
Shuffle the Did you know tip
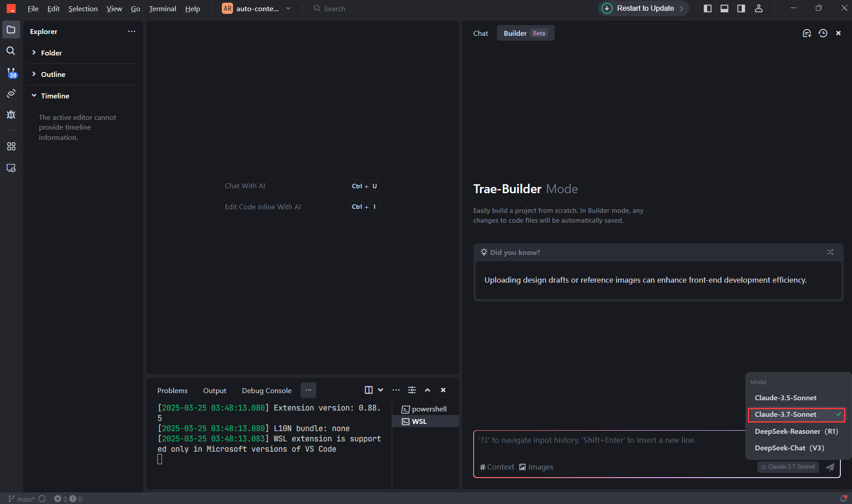pos(830,252)
